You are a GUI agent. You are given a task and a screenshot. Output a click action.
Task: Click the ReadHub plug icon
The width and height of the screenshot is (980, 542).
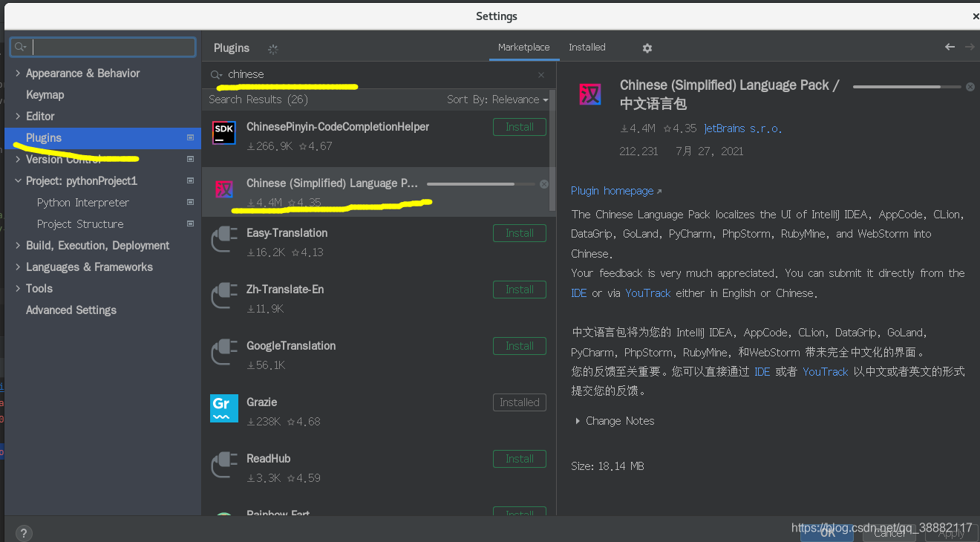(224, 466)
